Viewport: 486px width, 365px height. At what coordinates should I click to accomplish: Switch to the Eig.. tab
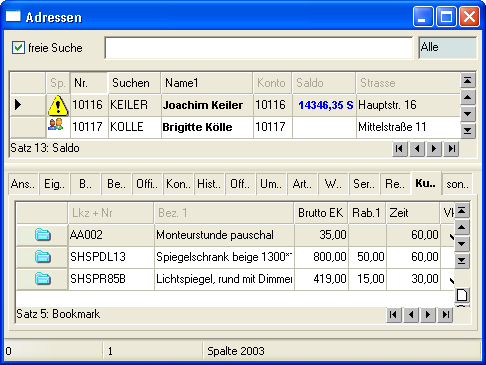(54, 184)
